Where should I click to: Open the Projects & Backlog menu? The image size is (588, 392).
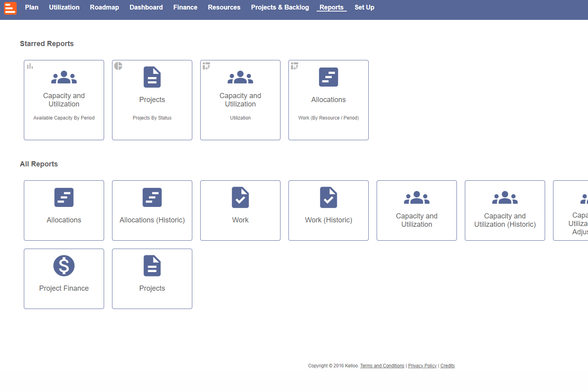280,7
